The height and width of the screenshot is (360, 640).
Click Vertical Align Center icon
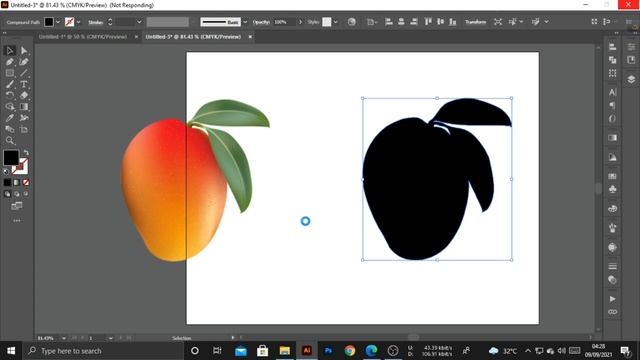point(440,22)
